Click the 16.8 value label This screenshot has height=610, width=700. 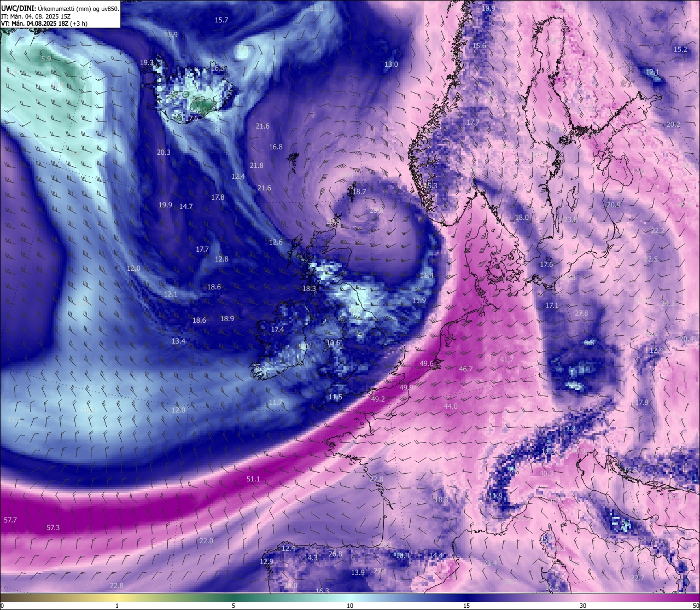276,147
